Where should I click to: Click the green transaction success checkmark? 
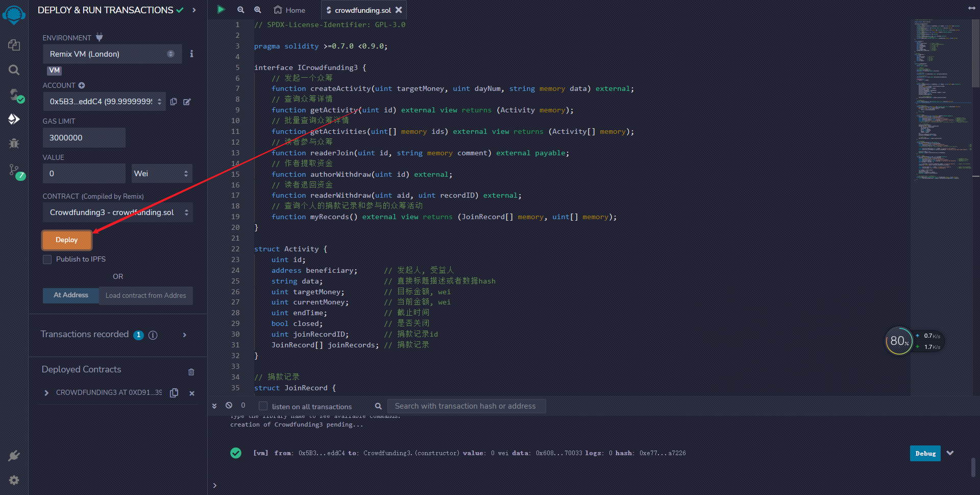coord(236,453)
